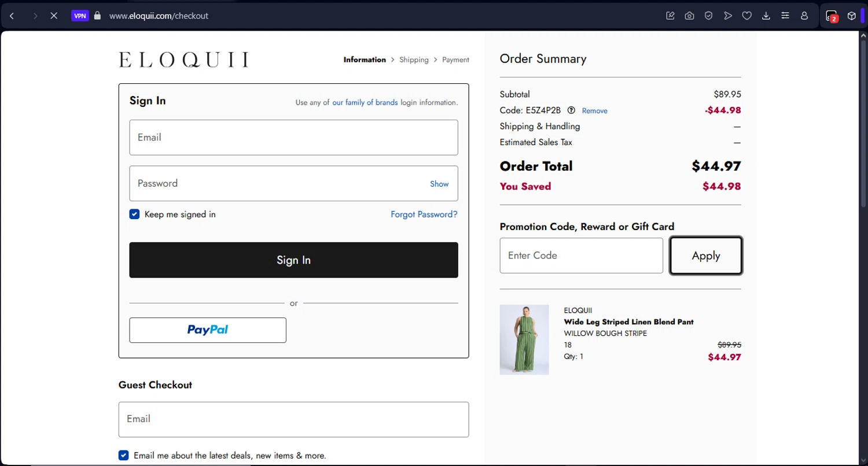Viewport: 868px width, 466px height.
Task: Click the padlock site security icon
Action: pyautogui.click(x=97, y=16)
